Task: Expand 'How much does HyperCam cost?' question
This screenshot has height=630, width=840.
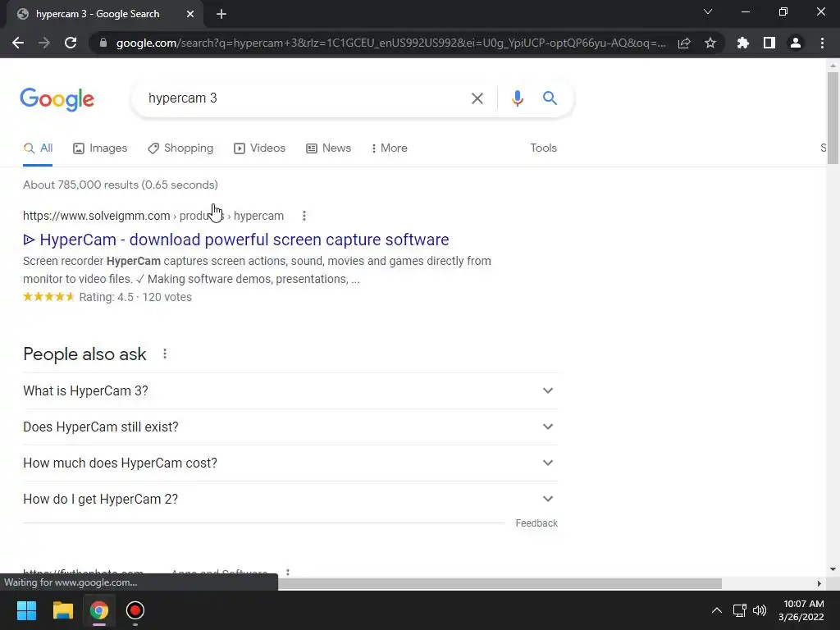Action: [290, 463]
